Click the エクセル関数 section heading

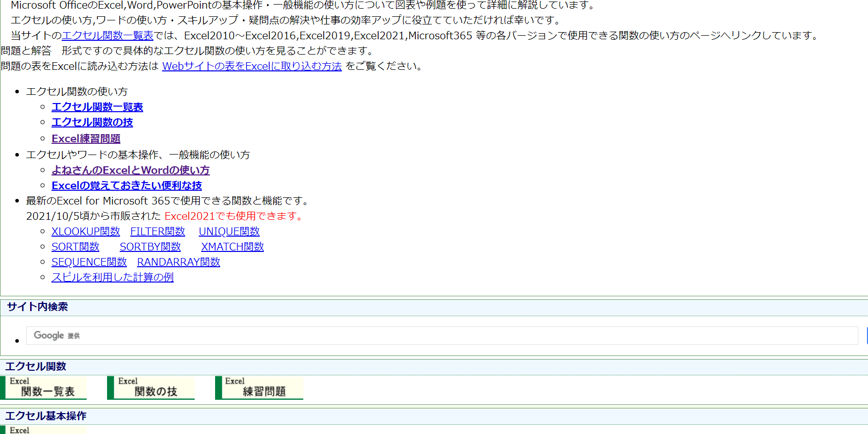(36, 367)
